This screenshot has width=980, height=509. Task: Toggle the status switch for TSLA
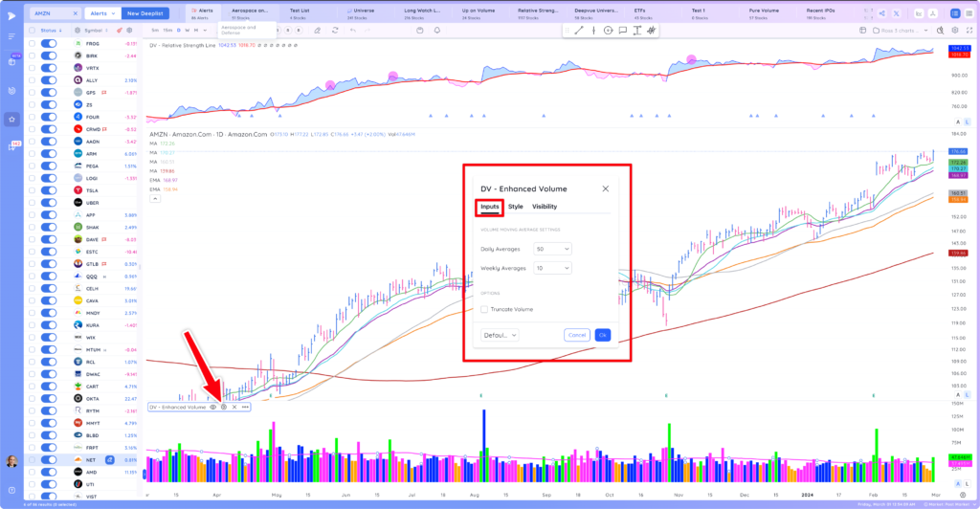[49, 190]
